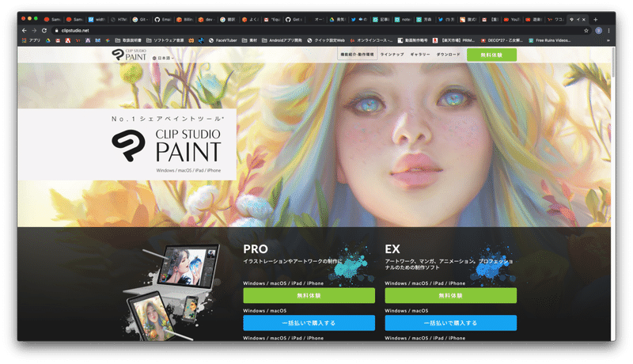Click the EX 無料体験 green button
The width and height of the screenshot is (633, 364).
(x=450, y=295)
